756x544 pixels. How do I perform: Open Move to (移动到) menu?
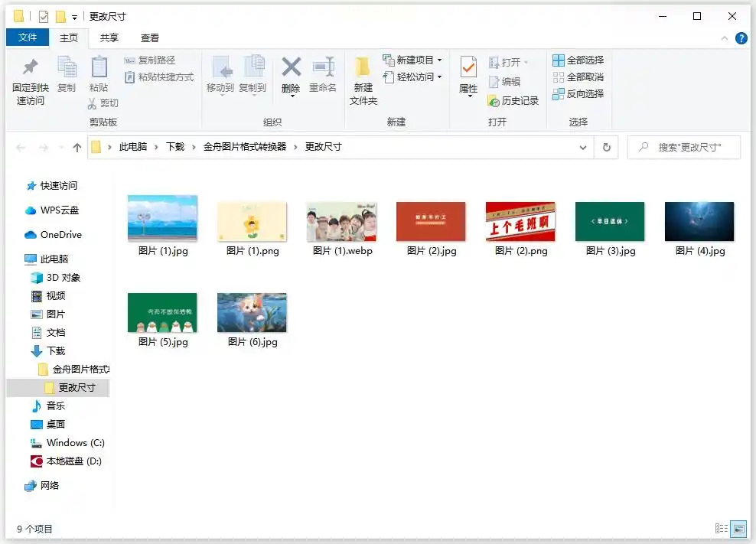point(220,75)
